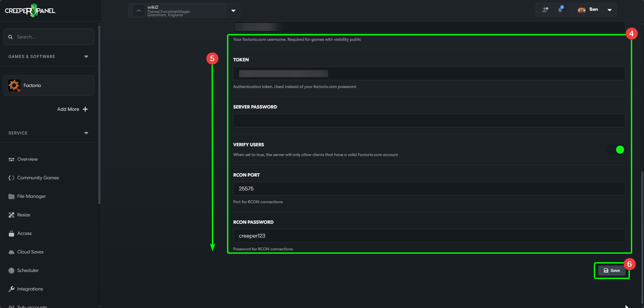Image resolution: width=644 pixels, height=308 pixels.
Task: Open the Scheduler clock icon
Action: coord(11,270)
